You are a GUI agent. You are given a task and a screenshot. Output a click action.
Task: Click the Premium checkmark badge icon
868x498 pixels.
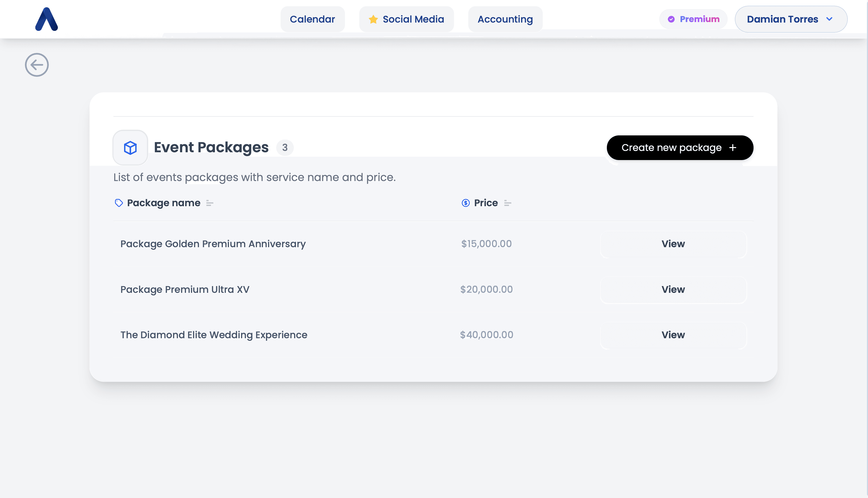tap(671, 19)
